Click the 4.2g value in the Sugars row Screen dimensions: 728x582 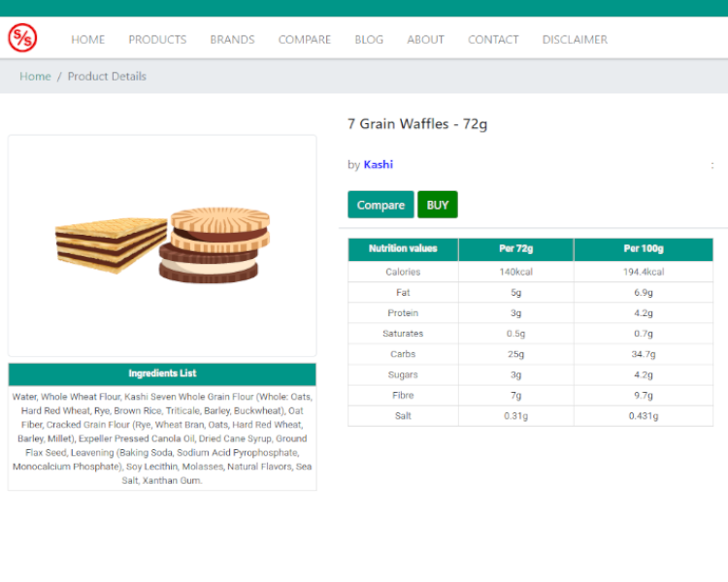[644, 375]
